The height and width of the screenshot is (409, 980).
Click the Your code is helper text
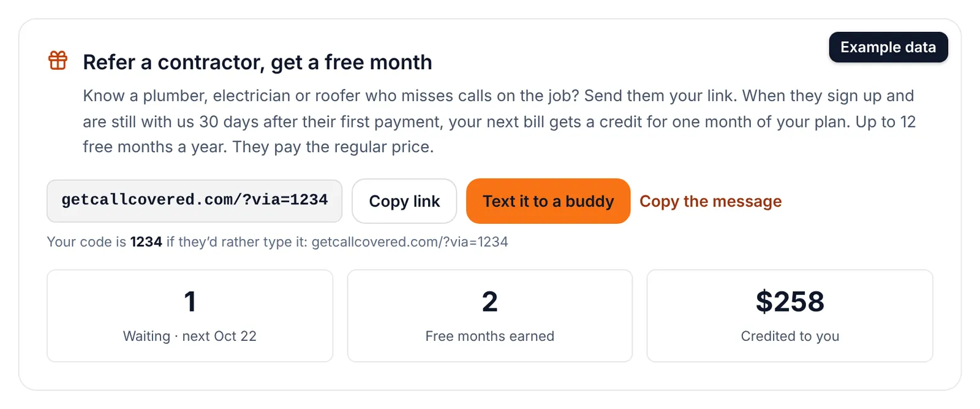coord(277,242)
